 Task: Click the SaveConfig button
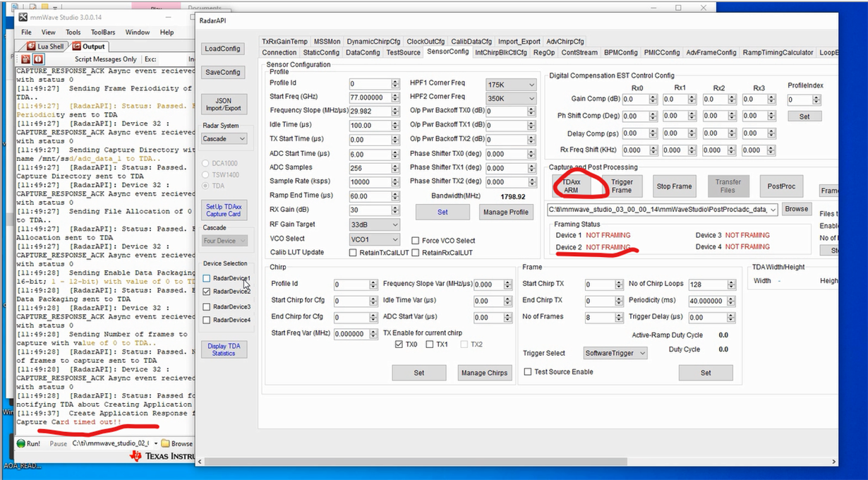(223, 72)
